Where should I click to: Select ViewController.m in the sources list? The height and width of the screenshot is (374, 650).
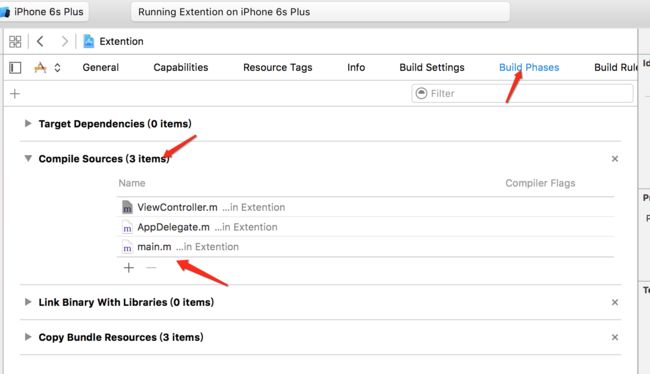pyautogui.click(x=365, y=207)
